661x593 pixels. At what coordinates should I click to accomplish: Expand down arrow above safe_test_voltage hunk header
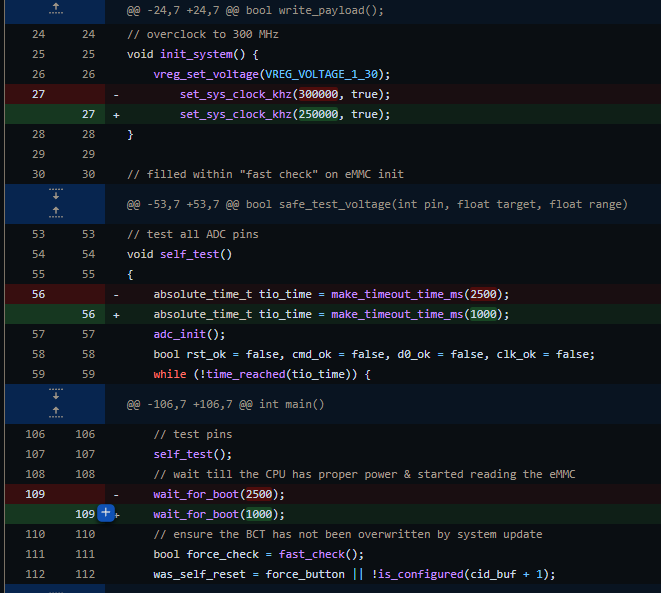[56, 194]
